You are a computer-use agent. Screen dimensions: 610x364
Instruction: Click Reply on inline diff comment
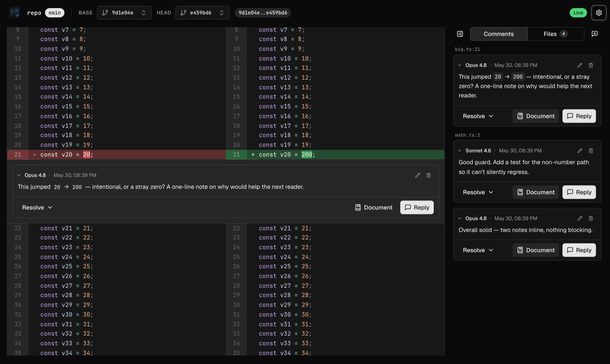click(417, 207)
